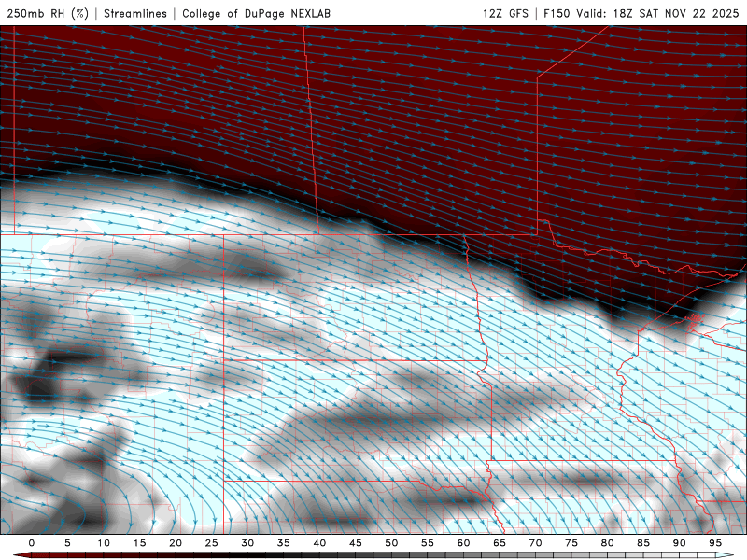Viewport: 747px width, 560px height.
Task: Click the colorbar label "15"
Action: click(139, 543)
